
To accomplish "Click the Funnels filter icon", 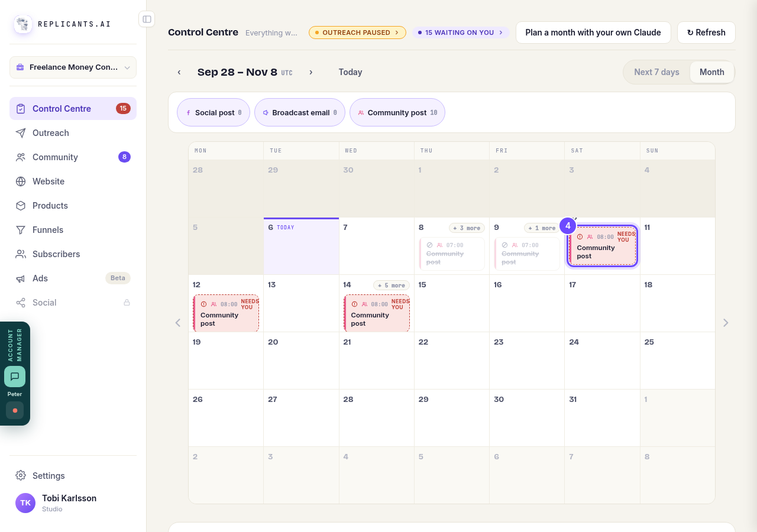I will click(21, 229).
